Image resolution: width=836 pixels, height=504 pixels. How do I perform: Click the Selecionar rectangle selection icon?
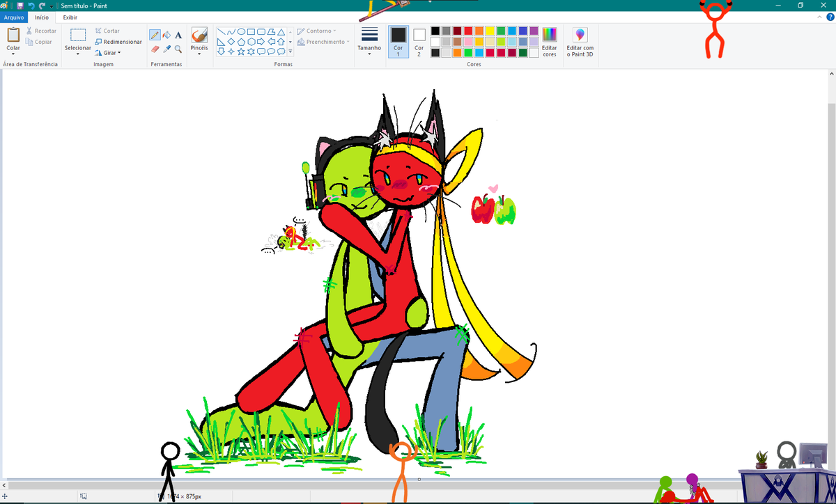point(78,35)
